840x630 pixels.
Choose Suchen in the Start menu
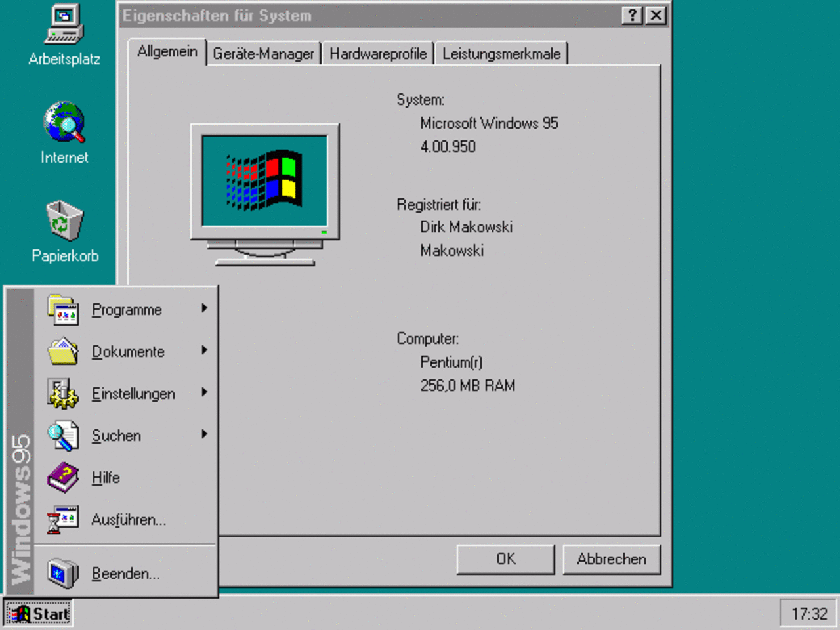126,436
